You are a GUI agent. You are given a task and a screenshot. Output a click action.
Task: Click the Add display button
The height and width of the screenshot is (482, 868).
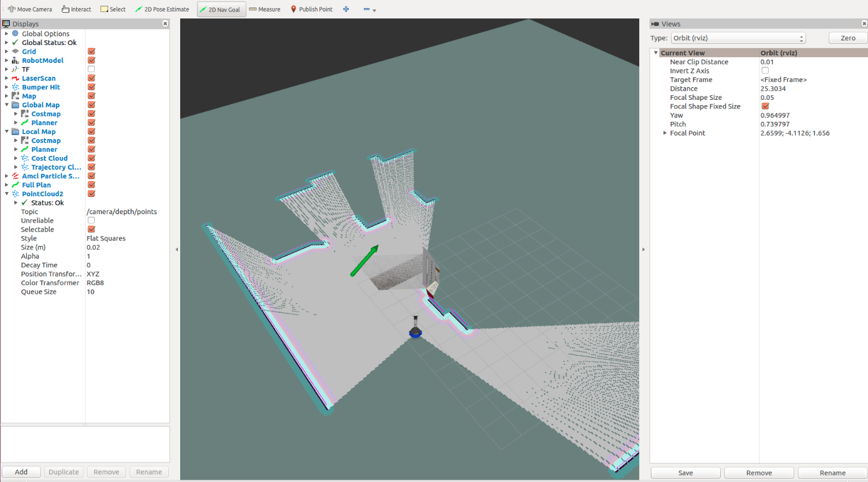pyautogui.click(x=21, y=472)
